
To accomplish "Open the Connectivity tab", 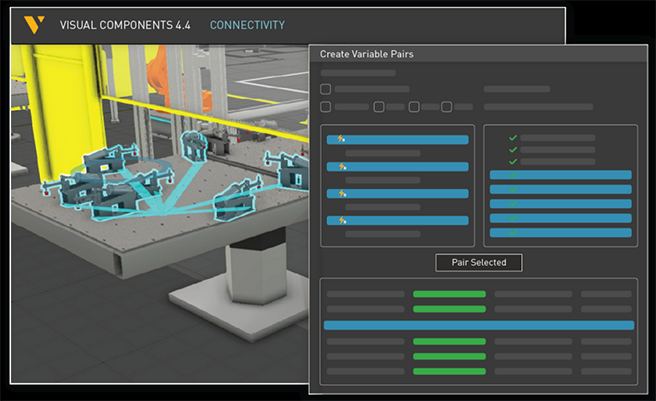I will point(247,25).
